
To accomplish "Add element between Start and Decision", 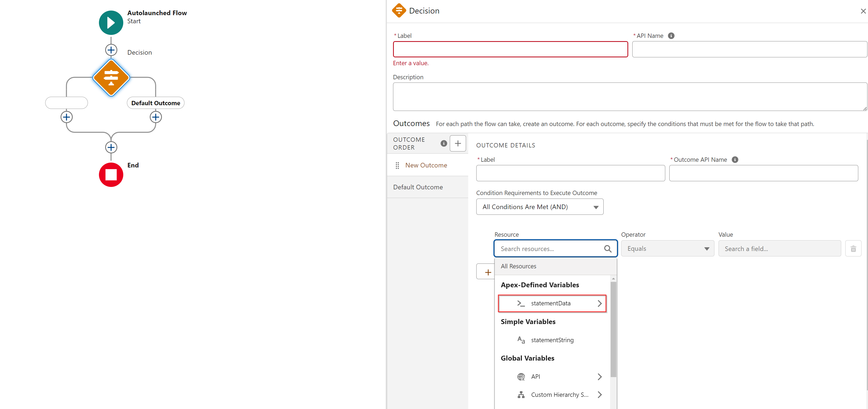I will coord(111,50).
